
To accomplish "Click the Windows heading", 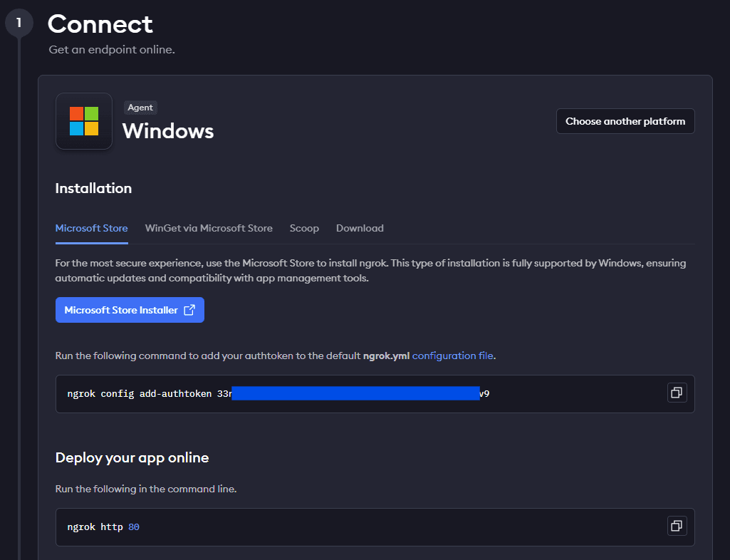I will click(x=167, y=131).
